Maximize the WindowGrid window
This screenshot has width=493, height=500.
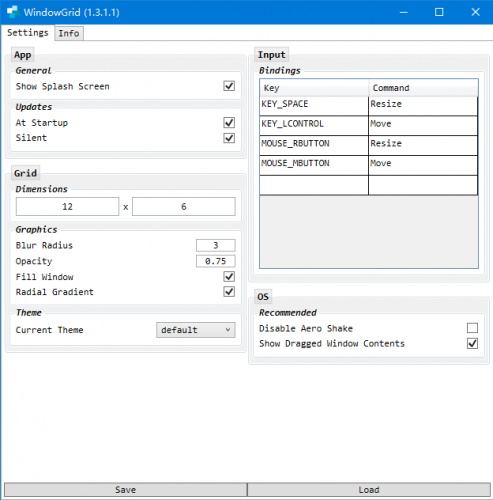(x=439, y=12)
